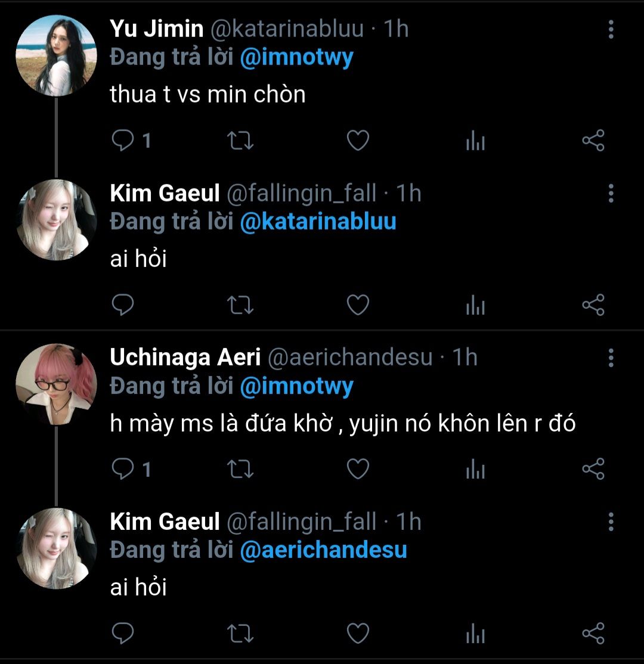The image size is (644, 664).
Task: Retweet Kim Gaeul's reply to @katarinabluu
Action: click(241, 305)
